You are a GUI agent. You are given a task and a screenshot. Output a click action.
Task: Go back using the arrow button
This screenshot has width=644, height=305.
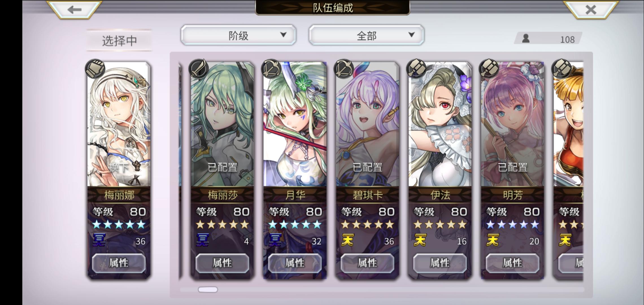74,10
